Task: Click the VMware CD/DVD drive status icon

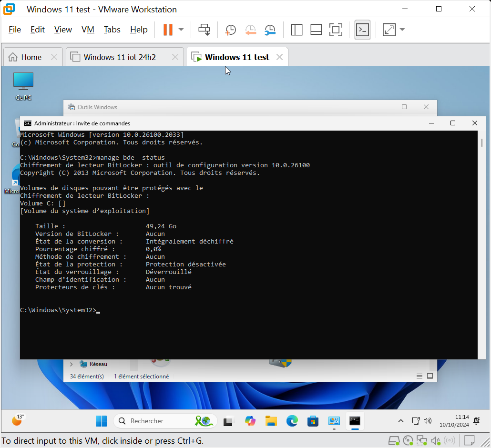Action: coord(408,440)
